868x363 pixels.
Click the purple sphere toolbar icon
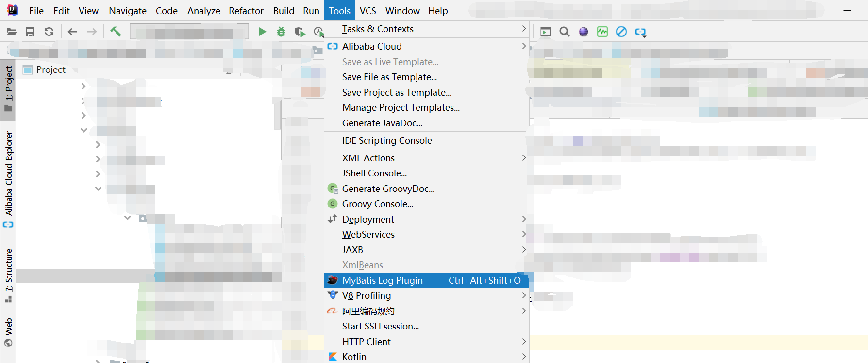pyautogui.click(x=584, y=32)
